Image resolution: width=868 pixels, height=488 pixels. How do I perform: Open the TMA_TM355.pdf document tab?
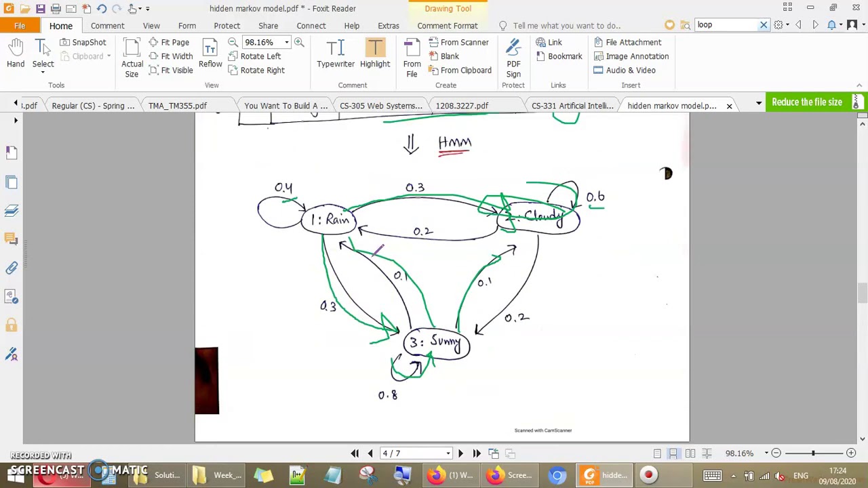[178, 106]
